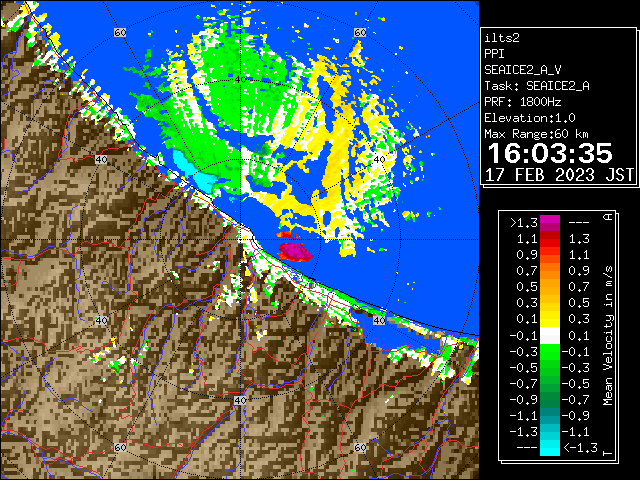The width and height of the screenshot is (640, 480).
Task: Click the '>1.3' legend label
Action: (x=523, y=223)
